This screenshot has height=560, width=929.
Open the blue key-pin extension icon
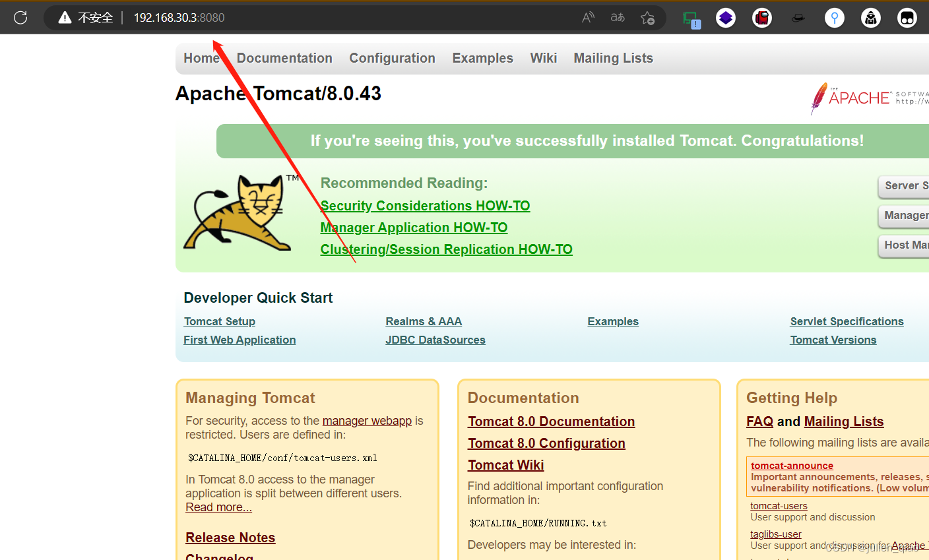835,18
